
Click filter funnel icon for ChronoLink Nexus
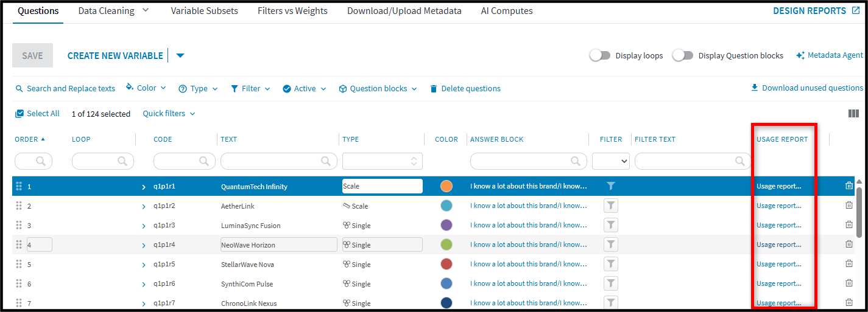pos(611,302)
